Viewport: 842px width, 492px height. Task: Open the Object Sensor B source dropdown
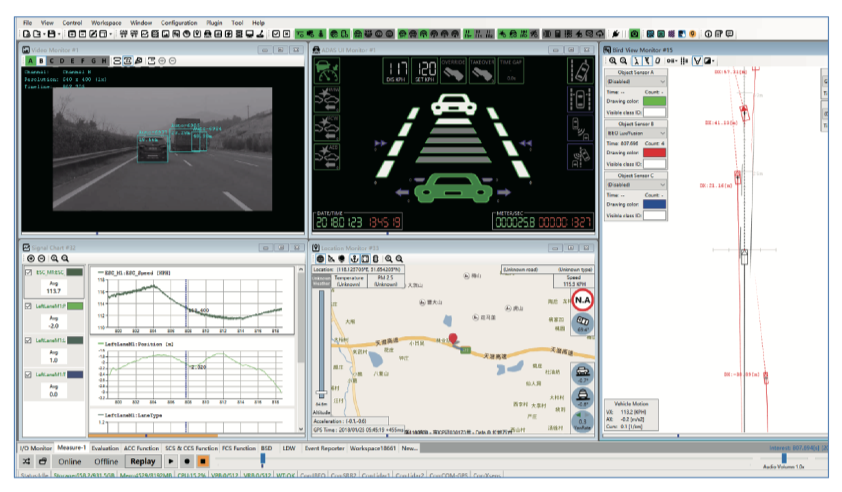(636, 133)
